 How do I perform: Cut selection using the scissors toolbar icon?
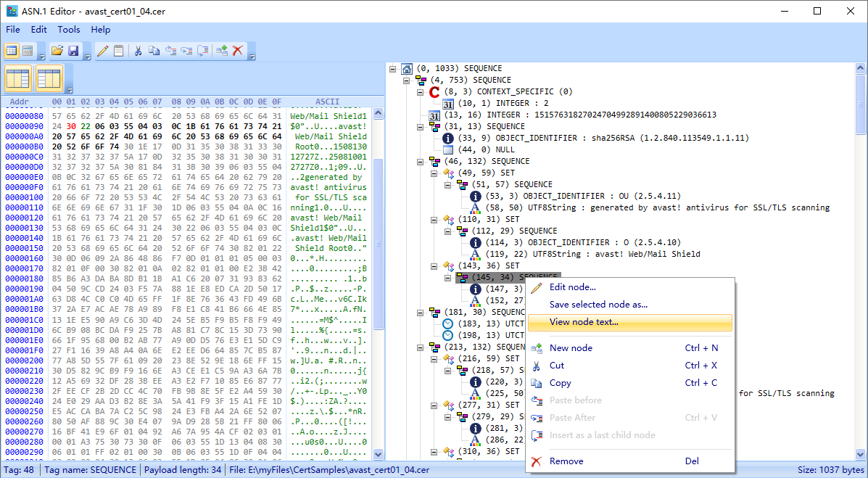(x=138, y=50)
